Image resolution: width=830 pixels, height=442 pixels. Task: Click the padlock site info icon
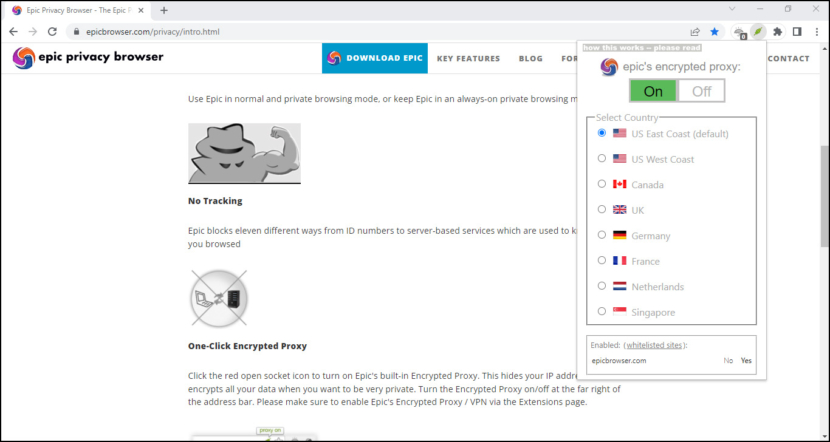[77, 32]
